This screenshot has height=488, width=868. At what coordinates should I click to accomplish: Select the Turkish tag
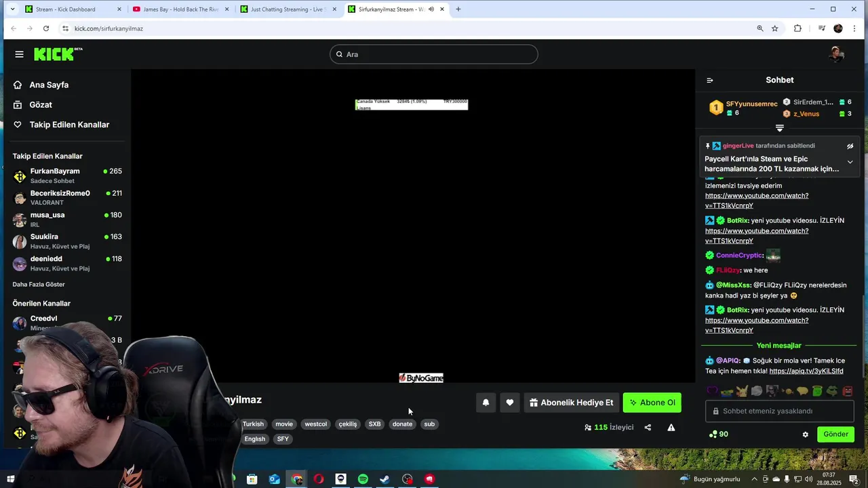[x=253, y=424]
